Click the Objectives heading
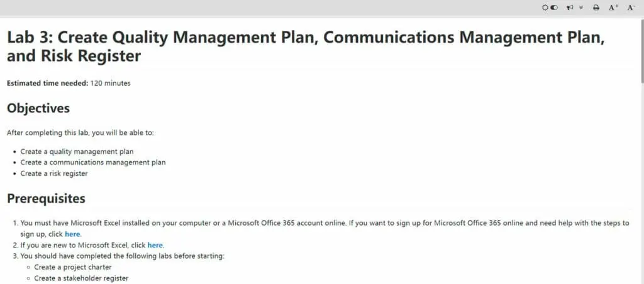Image resolution: width=644 pixels, height=284 pixels. (x=38, y=108)
